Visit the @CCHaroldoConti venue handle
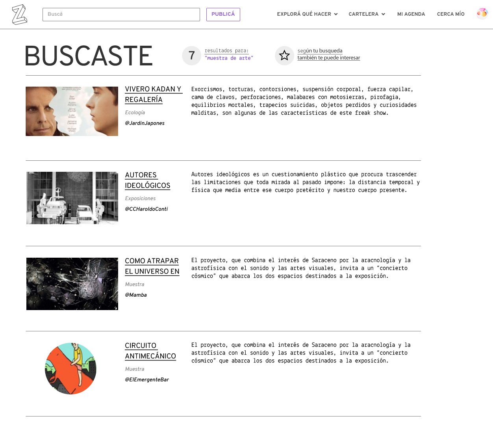 pyautogui.click(x=146, y=209)
